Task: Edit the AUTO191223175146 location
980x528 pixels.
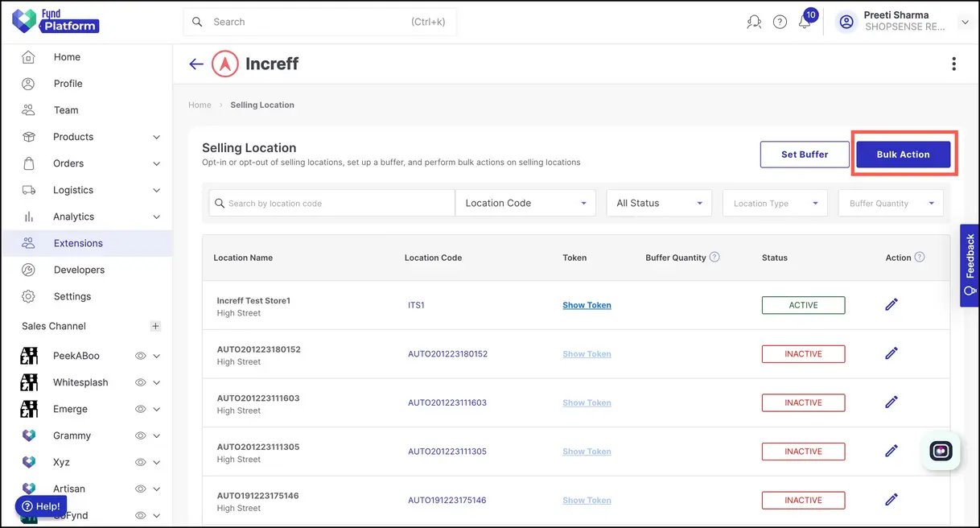Action: pyautogui.click(x=891, y=500)
